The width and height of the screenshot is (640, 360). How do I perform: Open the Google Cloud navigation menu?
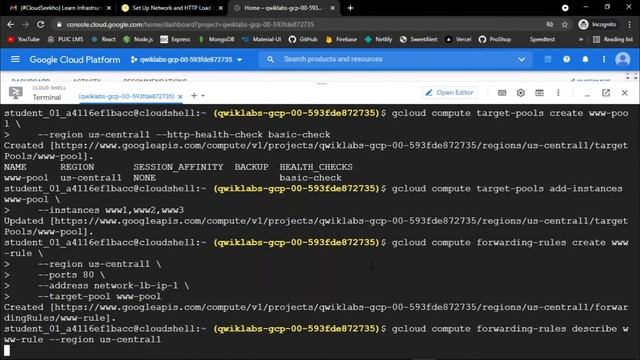click(x=15, y=60)
